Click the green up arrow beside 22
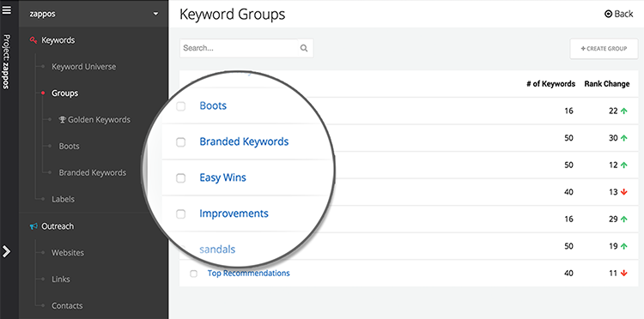644x319 pixels. 624,111
